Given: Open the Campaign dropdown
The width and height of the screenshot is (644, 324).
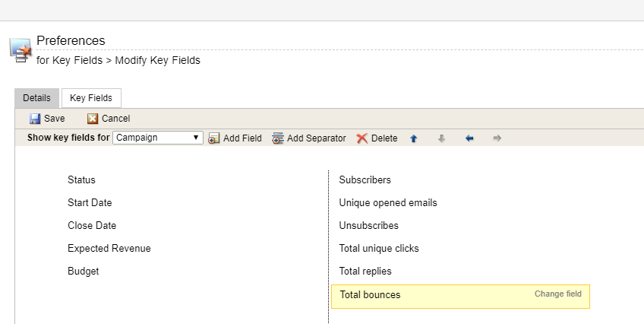Looking at the screenshot, I should [x=158, y=138].
